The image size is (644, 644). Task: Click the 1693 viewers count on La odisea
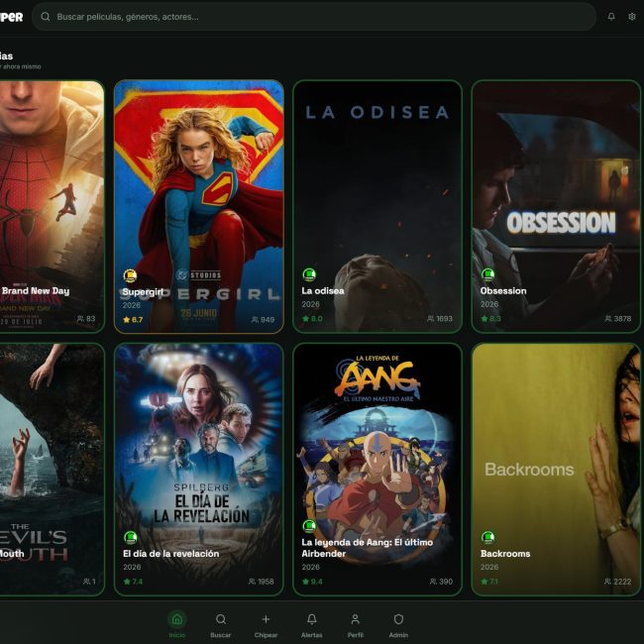pos(440,319)
